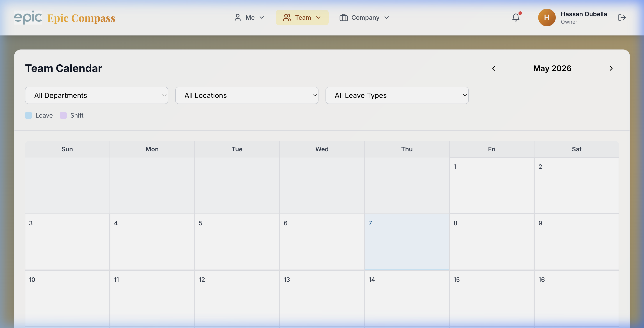Select highlighted May 7 day cell
The width and height of the screenshot is (644, 328).
point(407,242)
